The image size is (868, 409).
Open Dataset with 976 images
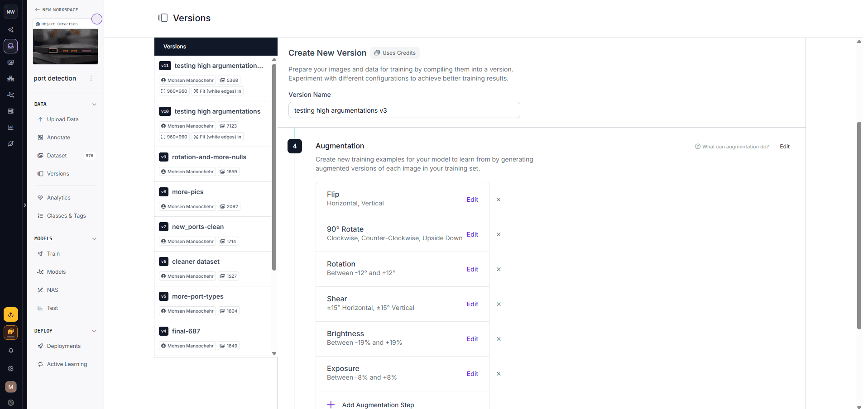[x=66, y=156]
